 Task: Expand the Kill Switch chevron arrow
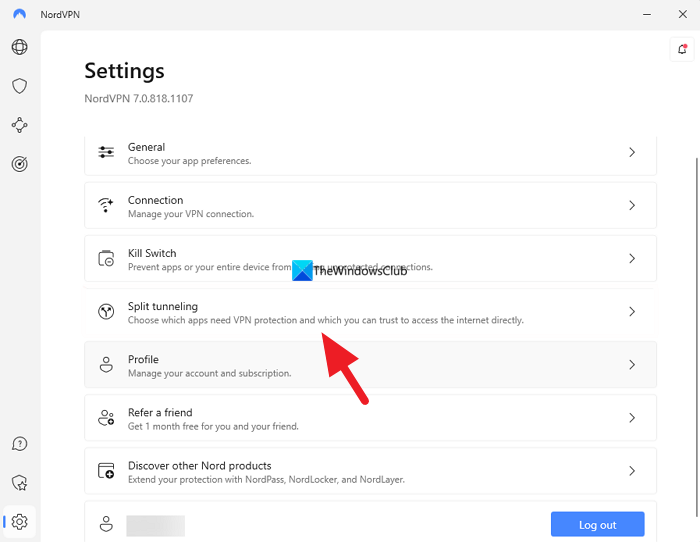click(x=632, y=259)
